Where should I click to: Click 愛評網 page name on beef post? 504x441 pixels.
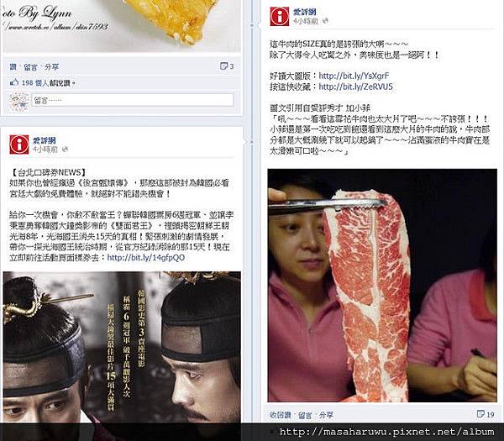click(x=304, y=13)
